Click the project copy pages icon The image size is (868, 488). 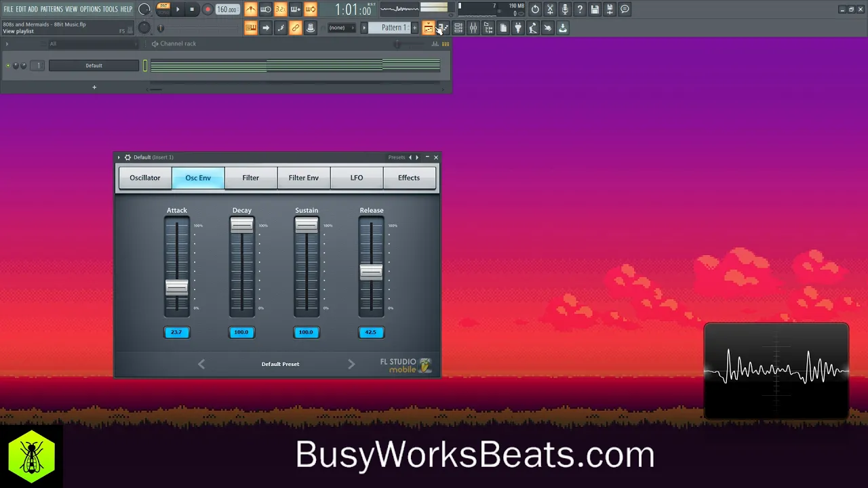(503, 28)
